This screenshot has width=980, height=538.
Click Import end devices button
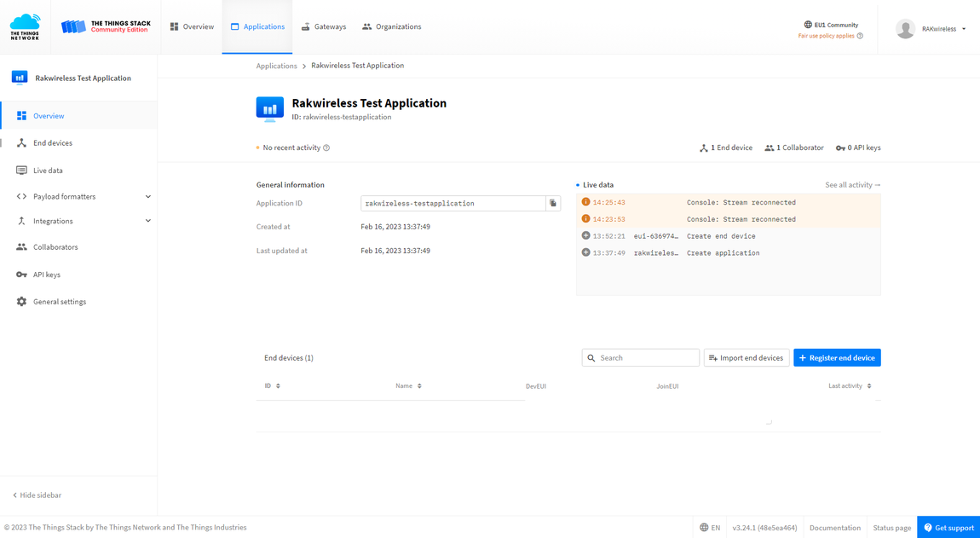pos(747,358)
